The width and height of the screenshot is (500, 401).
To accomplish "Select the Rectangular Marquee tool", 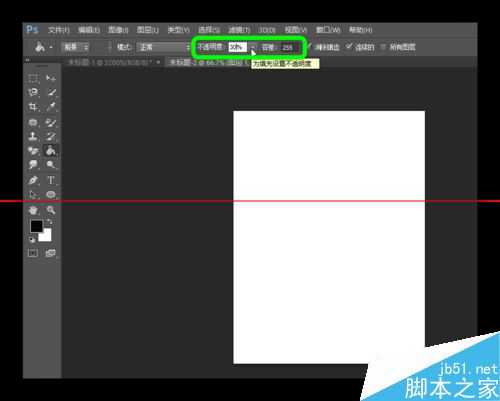I will pos(33,78).
